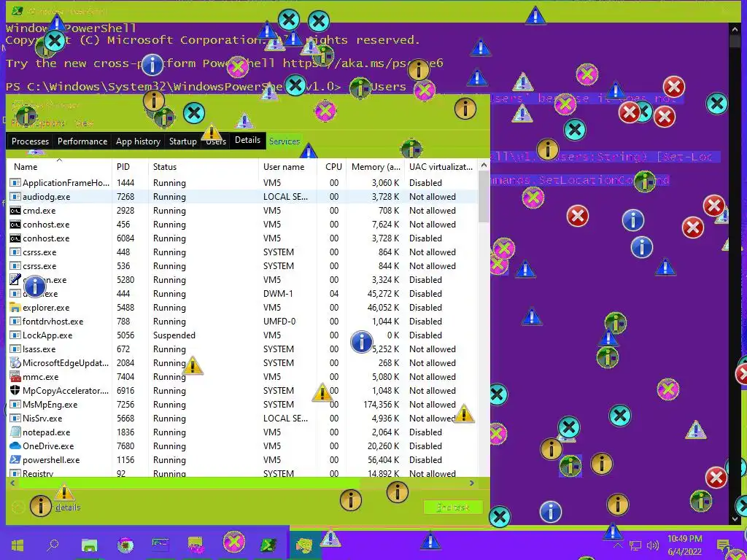Click the powershell.exe process icon

click(x=15, y=460)
